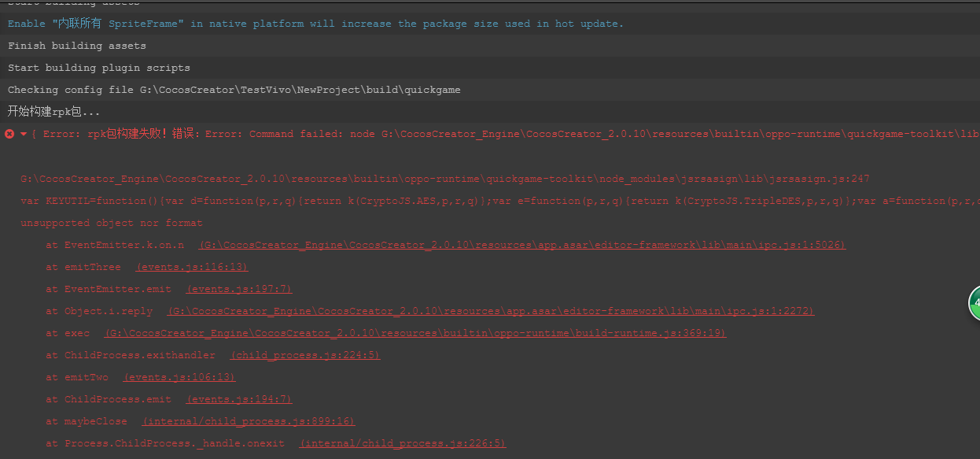
Task: Click the red error icon beside the rpk error
Action: pyautogui.click(x=9, y=134)
